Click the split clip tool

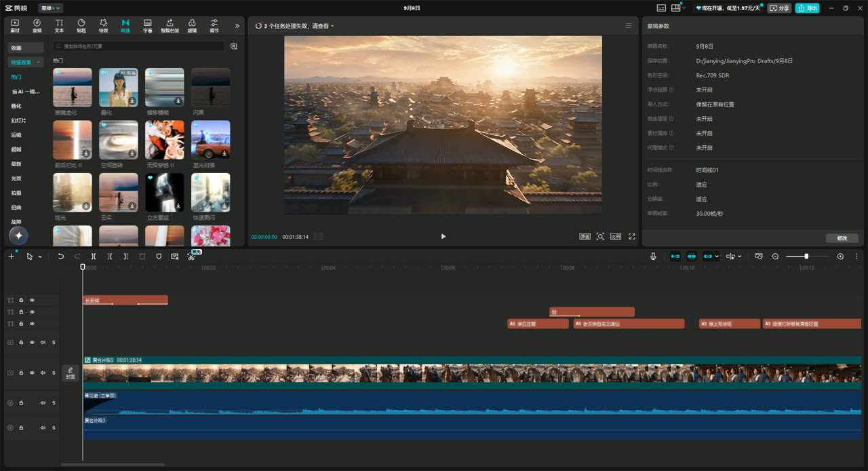tap(94, 257)
